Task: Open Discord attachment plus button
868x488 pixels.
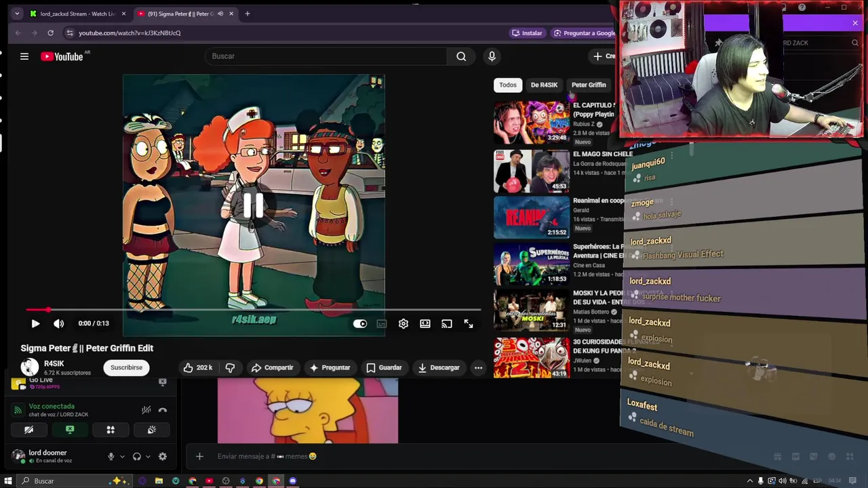Action: [x=199, y=456]
